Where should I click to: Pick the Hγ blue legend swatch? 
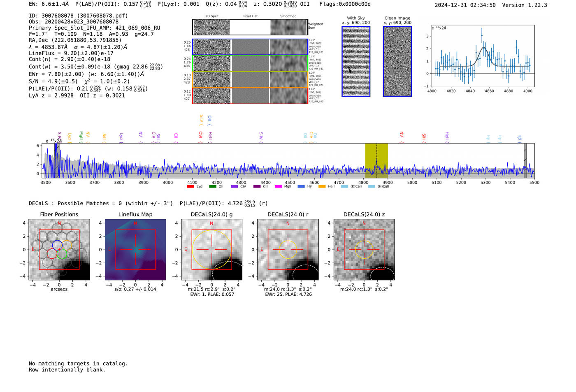click(x=301, y=186)
